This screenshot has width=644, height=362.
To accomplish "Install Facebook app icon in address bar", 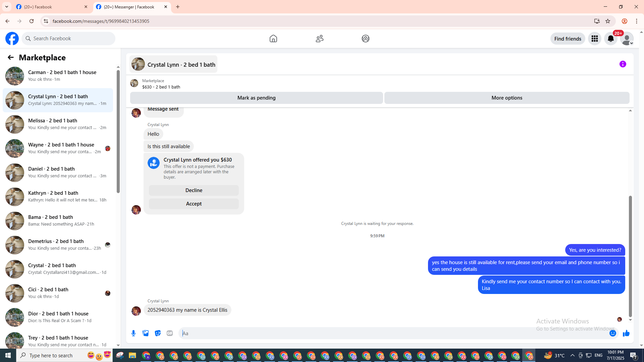I will coord(597,21).
